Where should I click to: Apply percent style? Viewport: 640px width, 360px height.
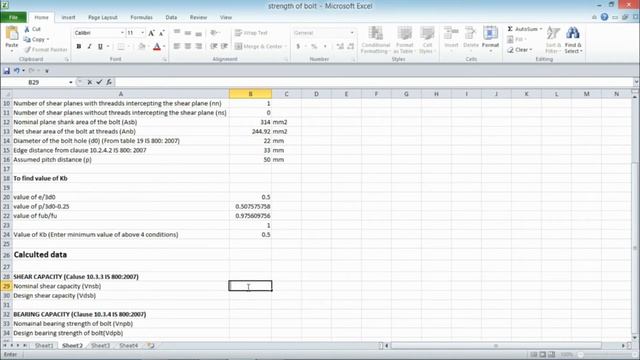pos(314,47)
